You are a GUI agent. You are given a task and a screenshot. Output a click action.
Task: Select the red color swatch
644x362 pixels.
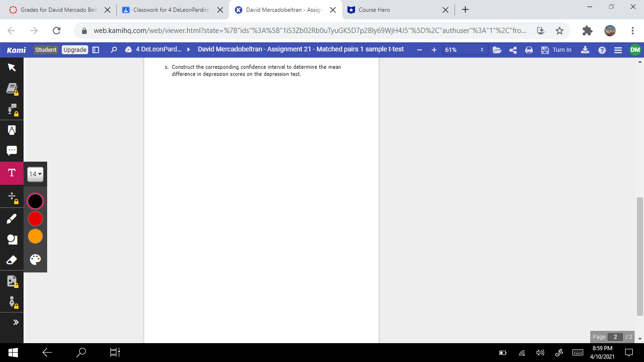[x=35, y=218]
